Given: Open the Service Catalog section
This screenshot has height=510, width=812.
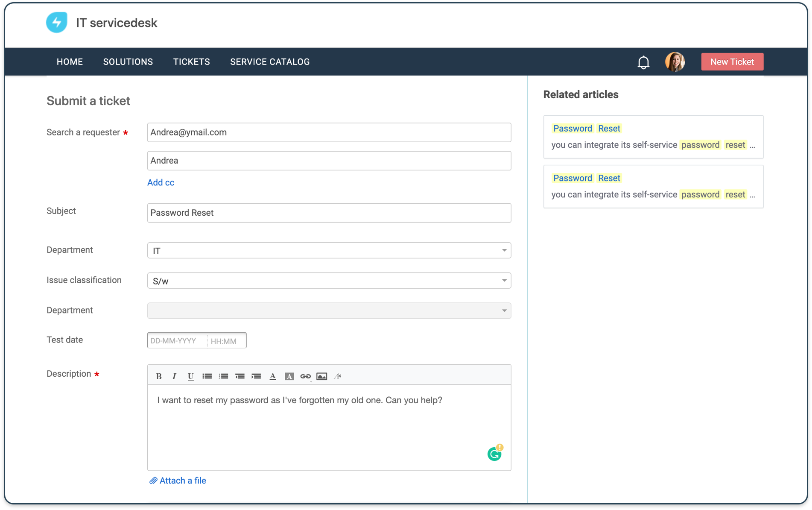Looking at the screenshot, I should pos(269,62).
